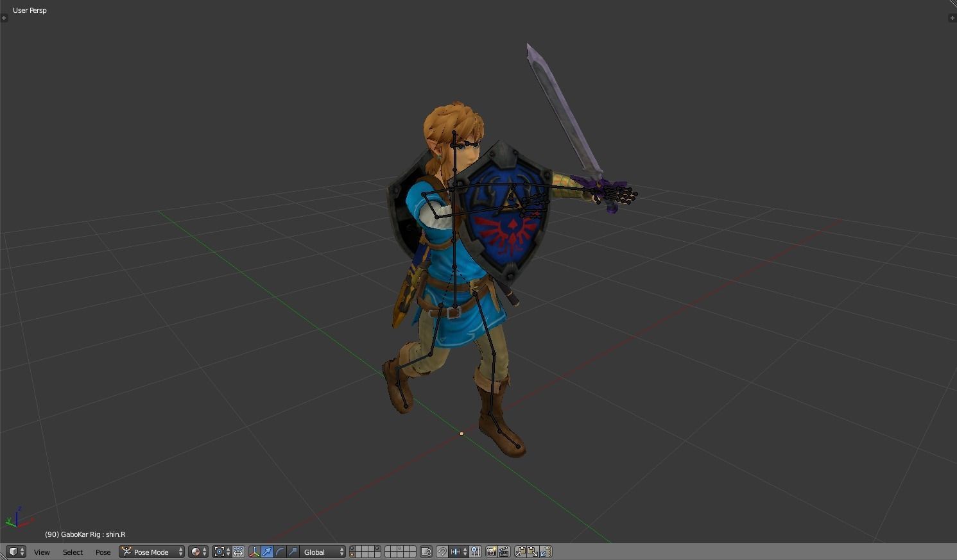This screenshot has width=957, height=560.
Task: Open the editor type selector cube icon
Action: [16, 552]
